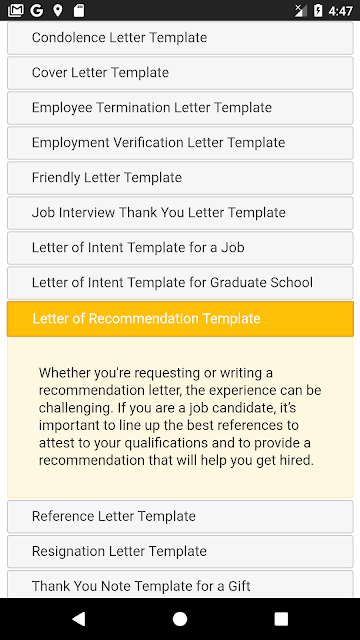This screenshot has width=360, height=640.
Task: Collapse Letter of Recommendation Template header
Action: 180,319
